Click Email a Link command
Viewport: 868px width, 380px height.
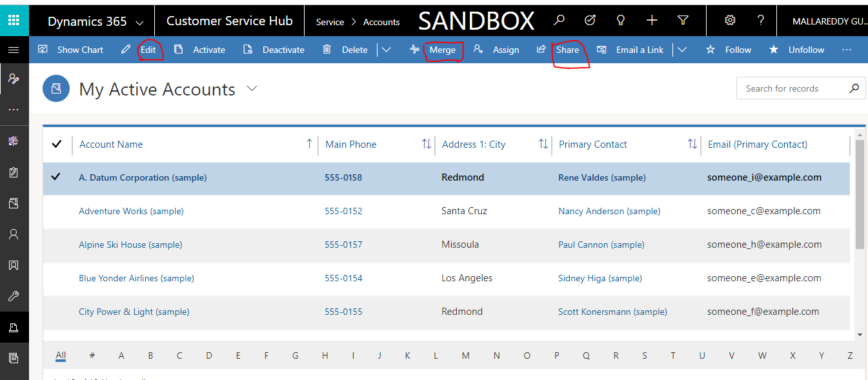click(x=630, y=50)
